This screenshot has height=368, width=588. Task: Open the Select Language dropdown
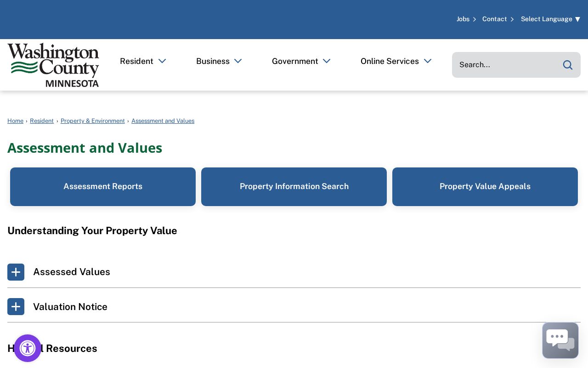[550, 19]
